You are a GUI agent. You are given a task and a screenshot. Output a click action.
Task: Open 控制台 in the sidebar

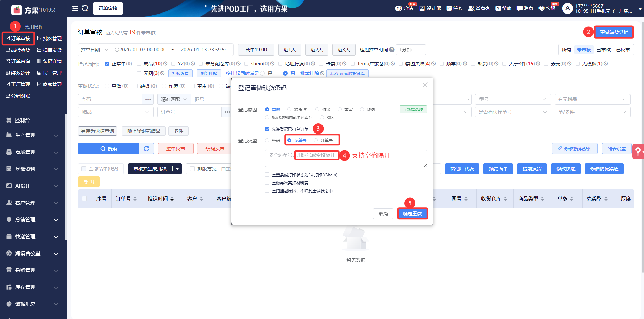point(22,120)
